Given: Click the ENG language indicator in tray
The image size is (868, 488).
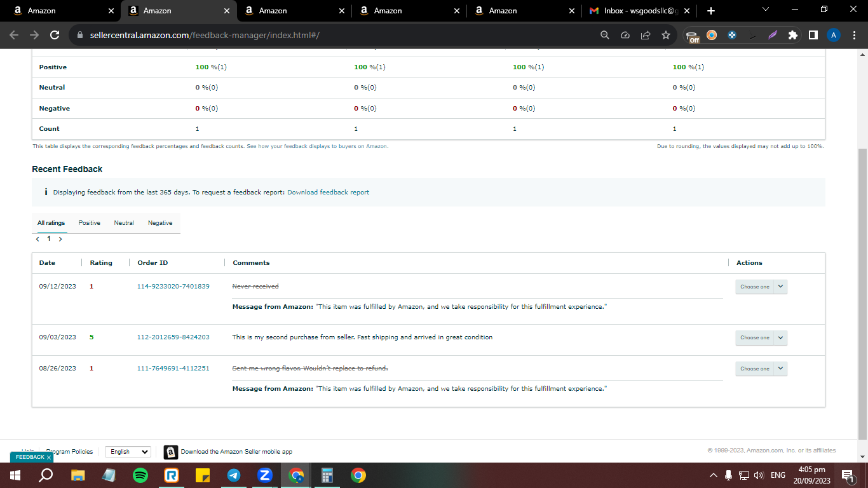Looking at the screenshot, I should 778,475.
